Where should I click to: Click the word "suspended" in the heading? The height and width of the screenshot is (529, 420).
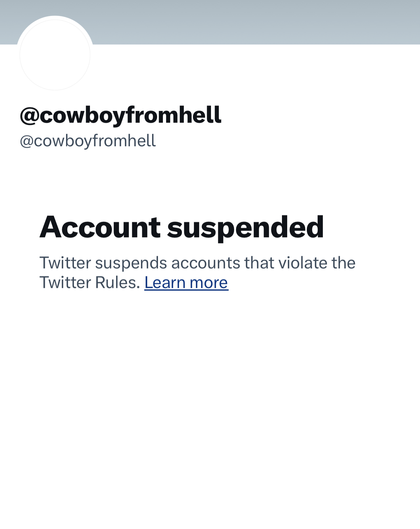245,227
